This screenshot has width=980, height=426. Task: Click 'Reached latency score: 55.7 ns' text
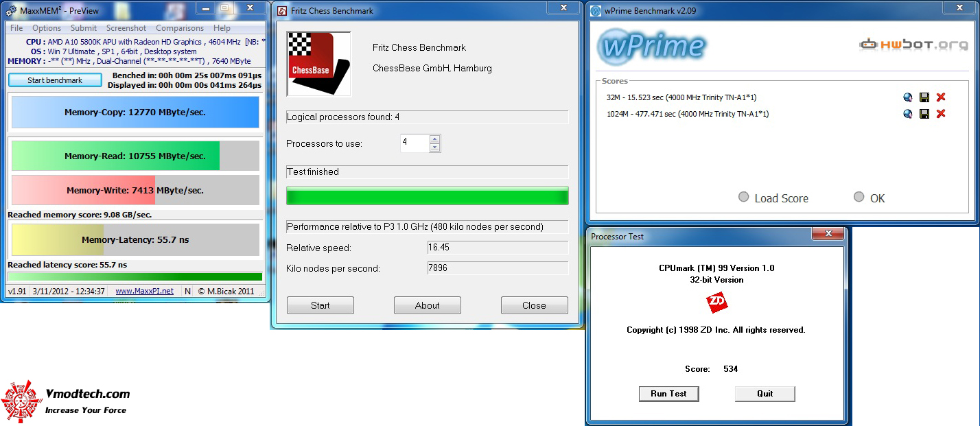67,265
